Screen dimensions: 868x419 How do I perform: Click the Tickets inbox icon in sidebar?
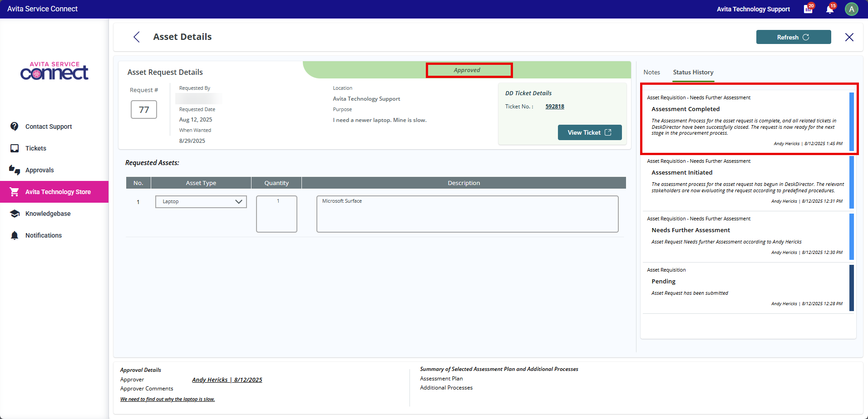point(15,148)
